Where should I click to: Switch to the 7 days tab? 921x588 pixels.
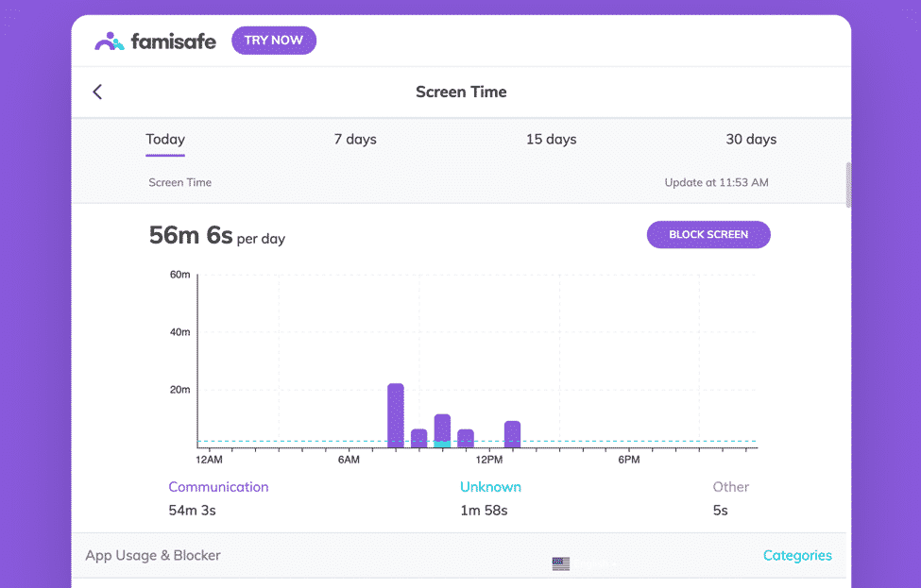(x=355, y=140)
